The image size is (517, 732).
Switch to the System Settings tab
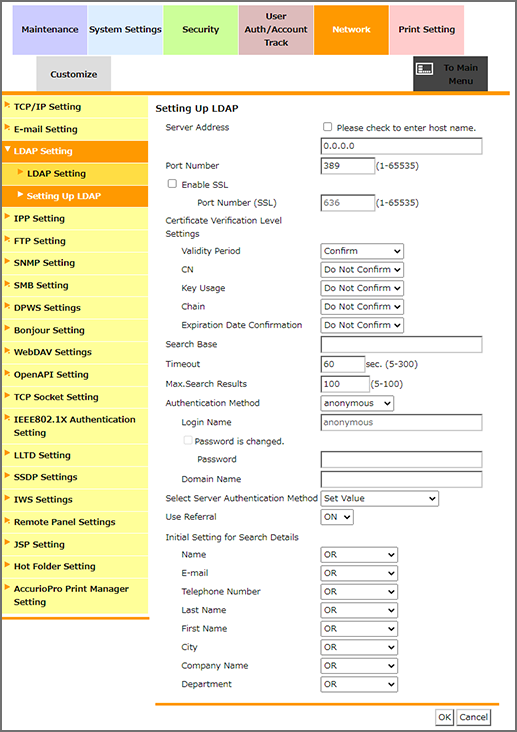coord(125,30)
